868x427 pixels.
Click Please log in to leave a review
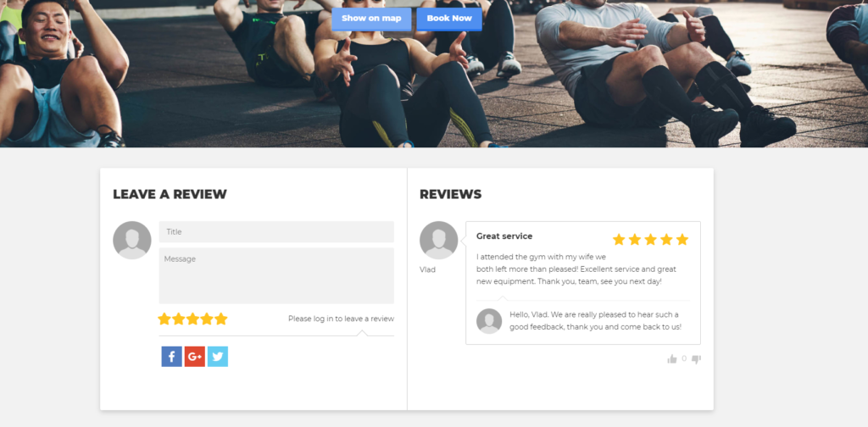341,319
